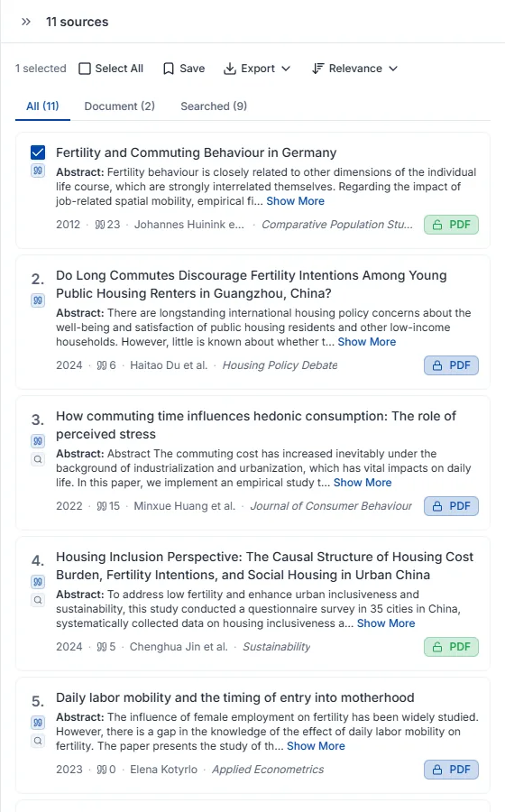
Task: Uncheck Fertility and Commuting Behaviour in Germany
Action: (x=38, y=152)
